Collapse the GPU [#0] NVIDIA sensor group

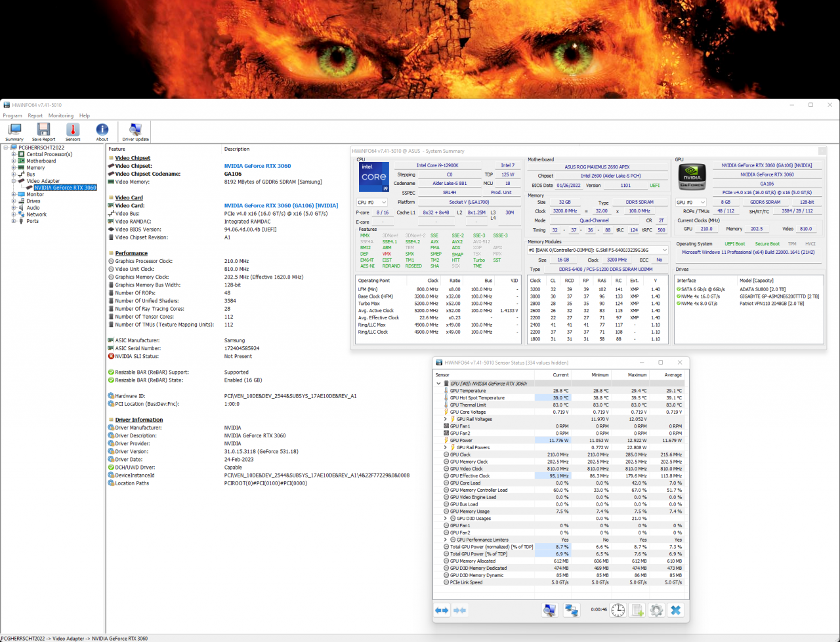438,384
